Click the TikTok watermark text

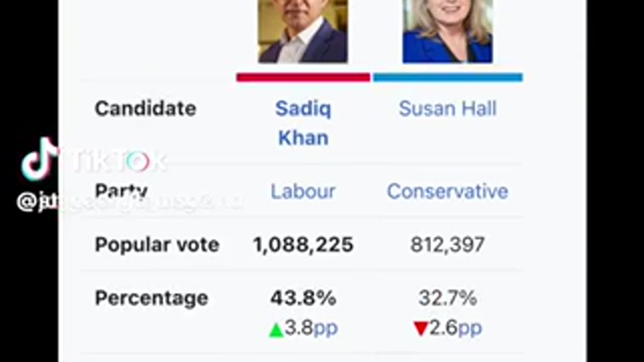(118, 161)
